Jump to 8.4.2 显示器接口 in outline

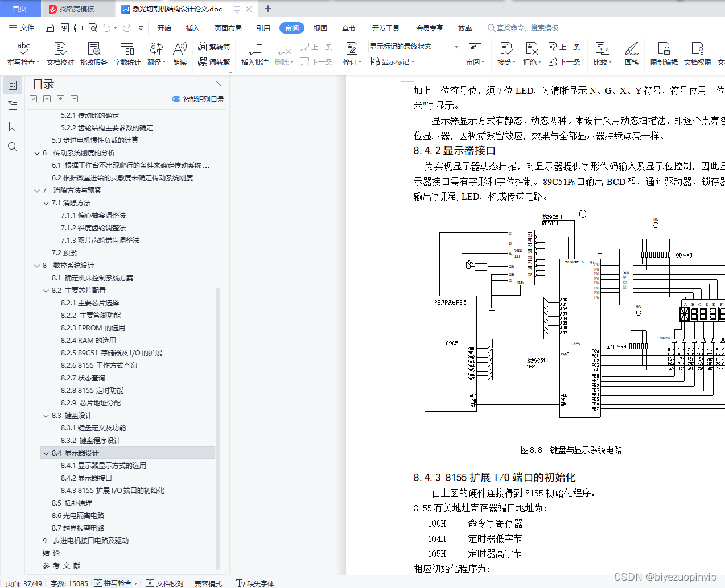(86, 478)
